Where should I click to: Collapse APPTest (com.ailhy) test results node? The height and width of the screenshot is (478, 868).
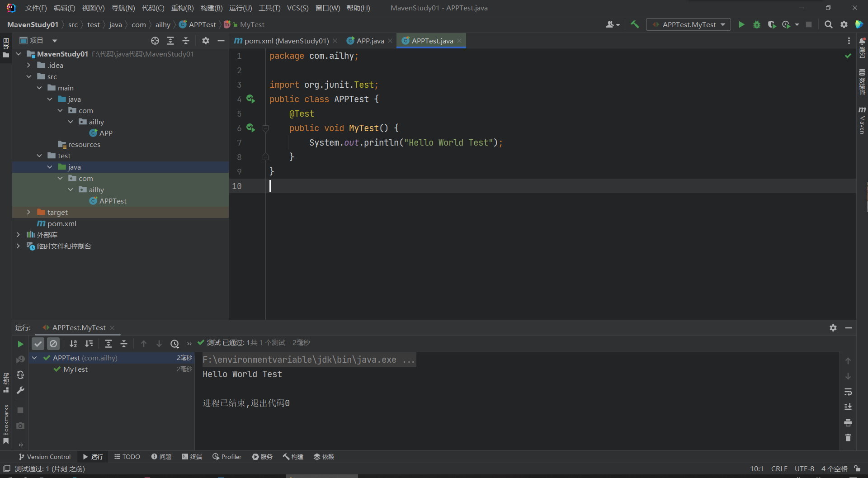coord(34,358)
